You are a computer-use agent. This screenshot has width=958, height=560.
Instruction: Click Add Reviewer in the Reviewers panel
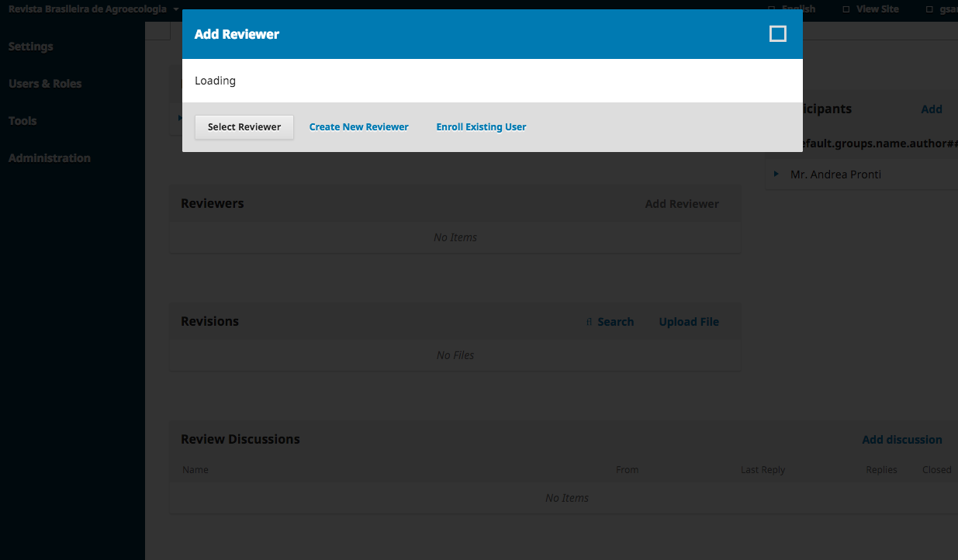tap(682, 204)
